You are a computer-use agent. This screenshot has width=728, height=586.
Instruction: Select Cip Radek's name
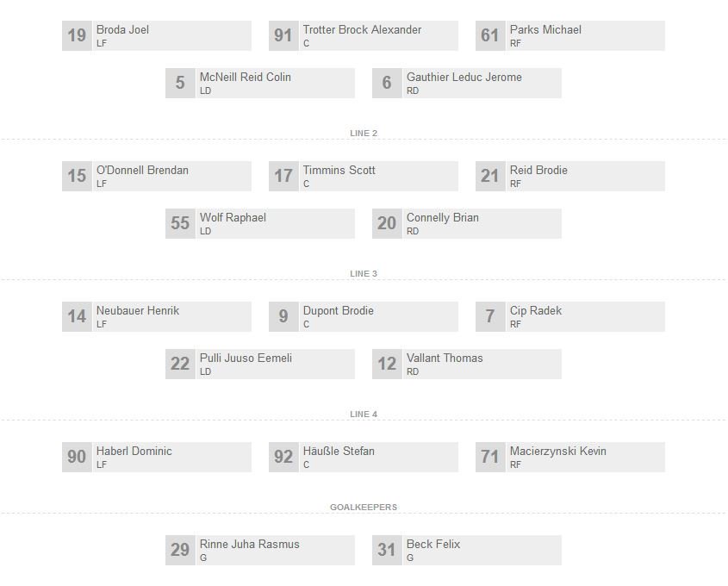(535, 311)
